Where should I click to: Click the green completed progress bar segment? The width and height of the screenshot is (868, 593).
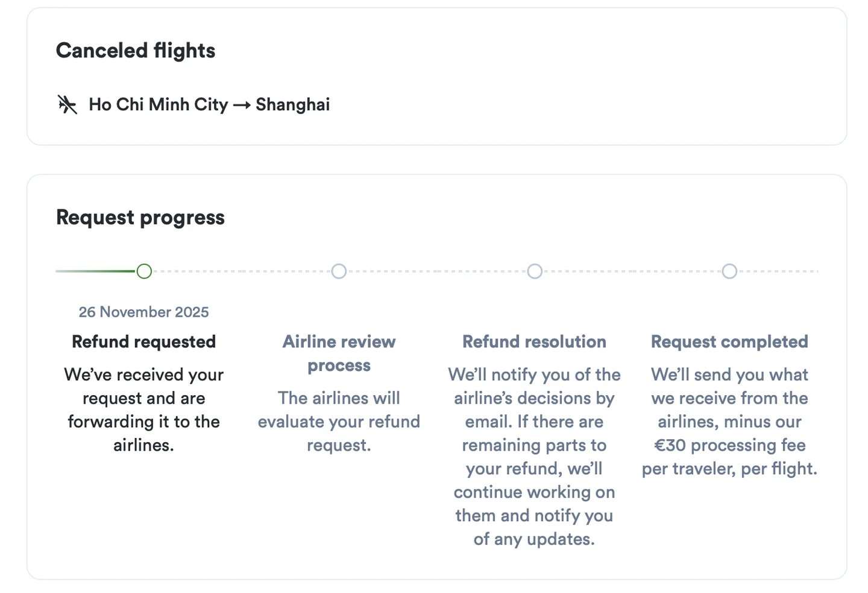tap(95, 271)
